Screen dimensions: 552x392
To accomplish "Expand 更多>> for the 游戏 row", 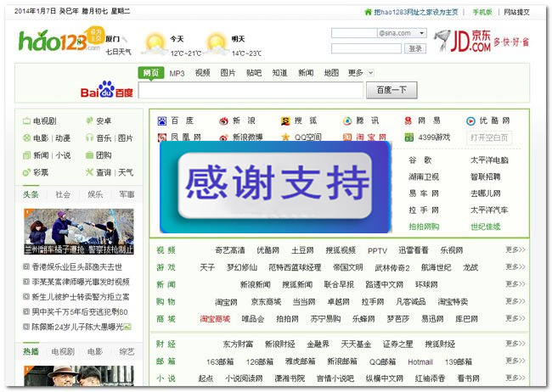I will pos(515,267).
